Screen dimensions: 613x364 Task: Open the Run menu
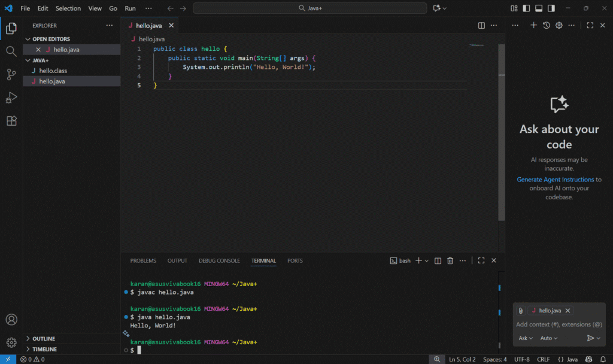click(x=130, y=8)
